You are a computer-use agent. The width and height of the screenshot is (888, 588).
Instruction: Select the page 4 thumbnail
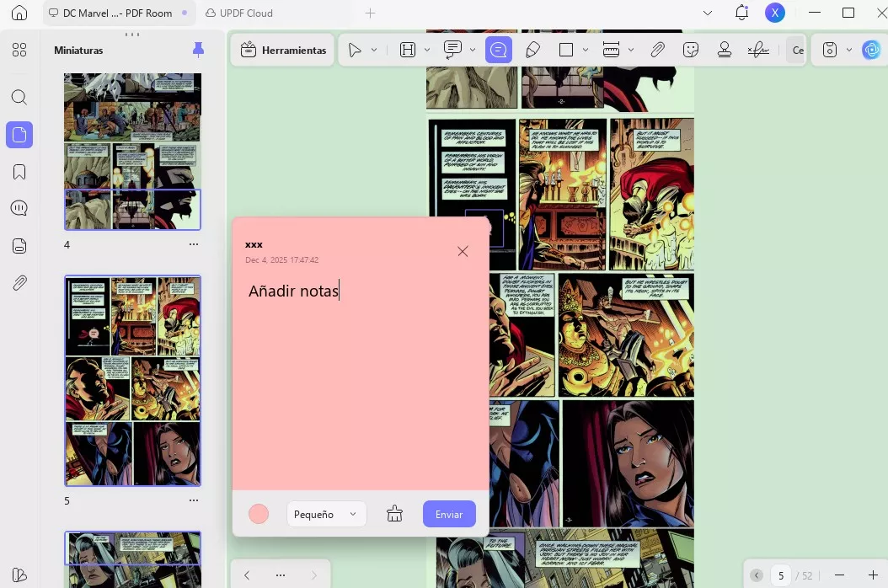[132, 152]
